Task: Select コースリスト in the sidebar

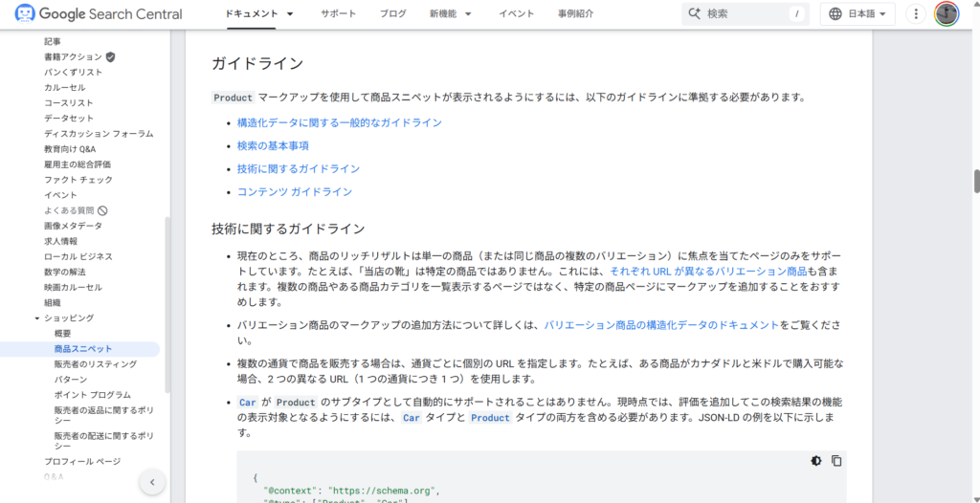Action: pos(68,102)
